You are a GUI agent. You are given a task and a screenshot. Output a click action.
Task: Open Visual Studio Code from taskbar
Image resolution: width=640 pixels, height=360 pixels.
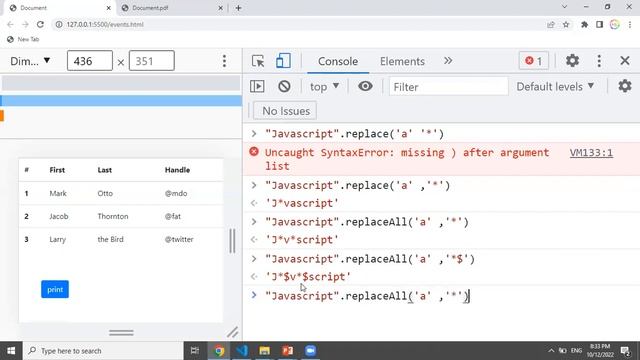(x=242, y=351)
